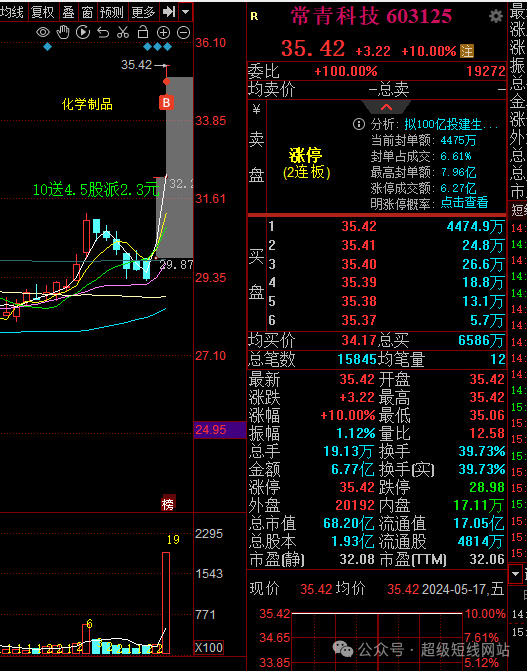Open the toolbar dropdown arrow after 更多
Image resolution: width=527 pixels, height=671 pixels.
(185, 12)
